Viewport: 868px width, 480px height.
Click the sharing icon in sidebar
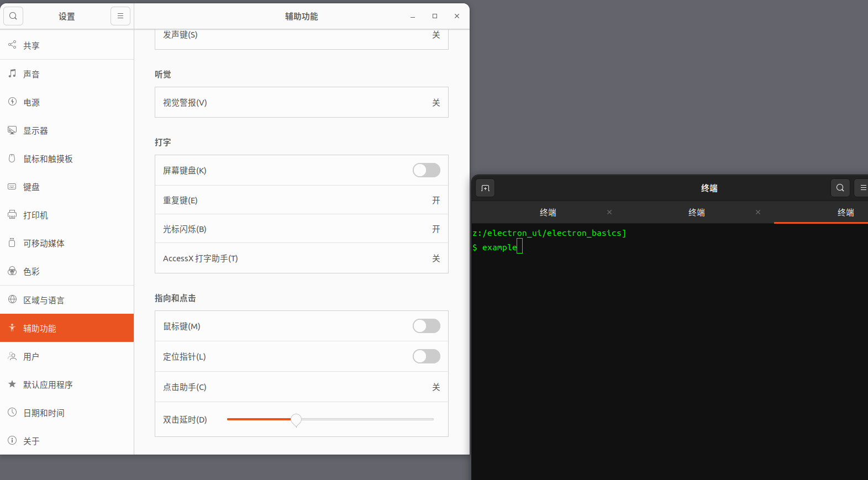[12, 45]
